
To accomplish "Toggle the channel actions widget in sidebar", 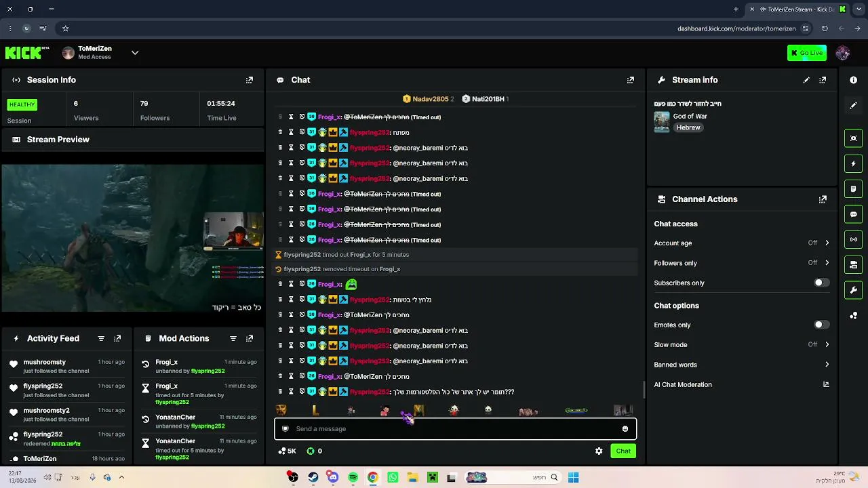I will coord(854,264).
